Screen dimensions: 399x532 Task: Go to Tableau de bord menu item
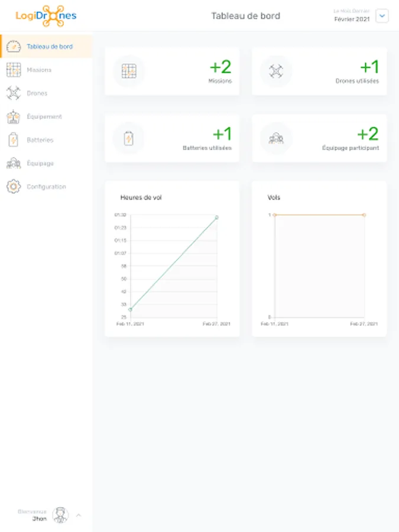(46, 47)
